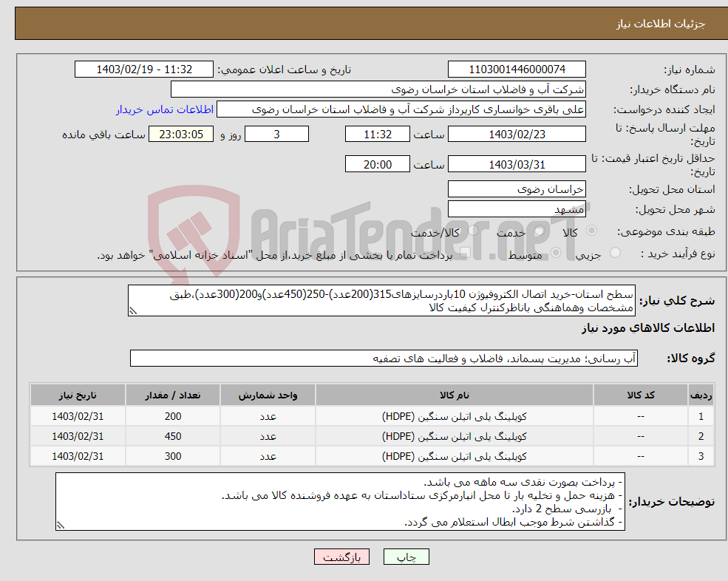Click the delivery province field خراسان رضوی

click(x=517, y=189)
